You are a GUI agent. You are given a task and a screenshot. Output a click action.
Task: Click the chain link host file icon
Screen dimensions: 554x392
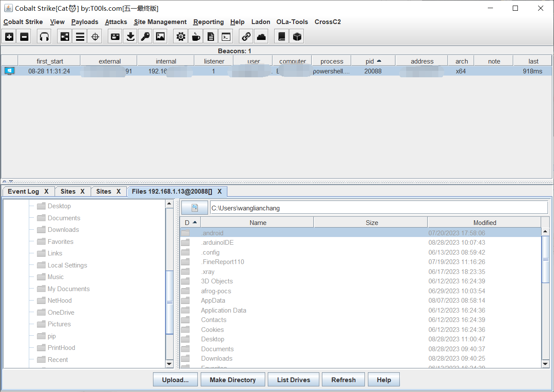[246, 36]
